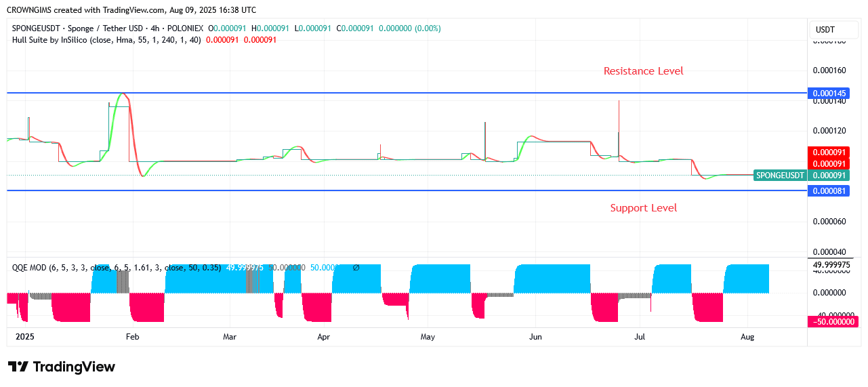This screenshot has height=387, width=868.
Task: Click the Mar label on time axis
Action: (x=230, y=337)
